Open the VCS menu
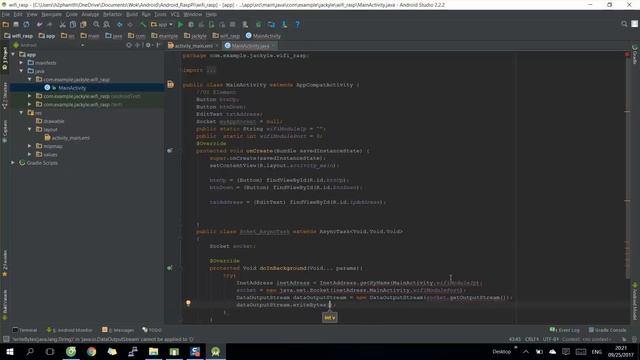Viewport: 640px width, 360px height. (175, 14)
